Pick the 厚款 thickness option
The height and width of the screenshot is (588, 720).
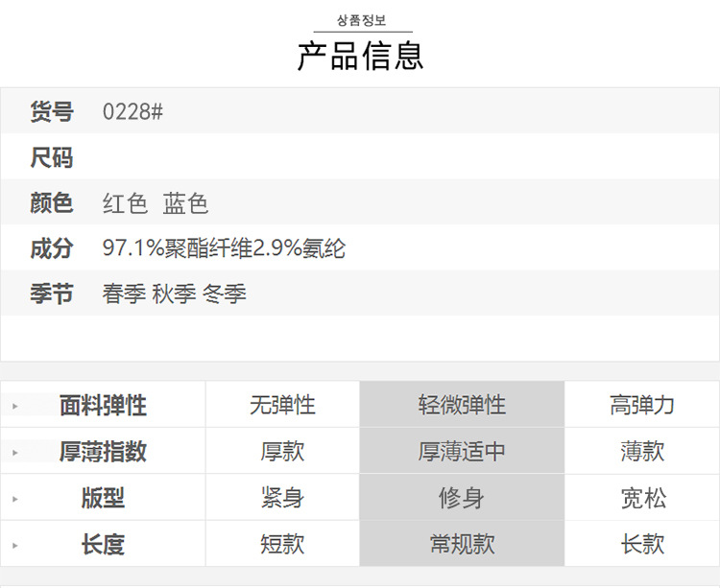coord(282,451)
